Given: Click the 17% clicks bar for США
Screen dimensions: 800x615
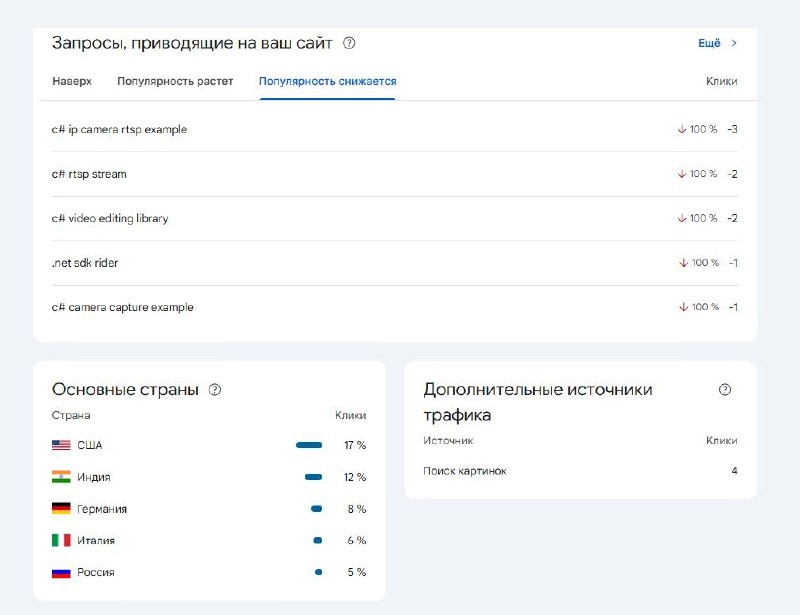Looking at the screenshot, I should tap(310, 443).
